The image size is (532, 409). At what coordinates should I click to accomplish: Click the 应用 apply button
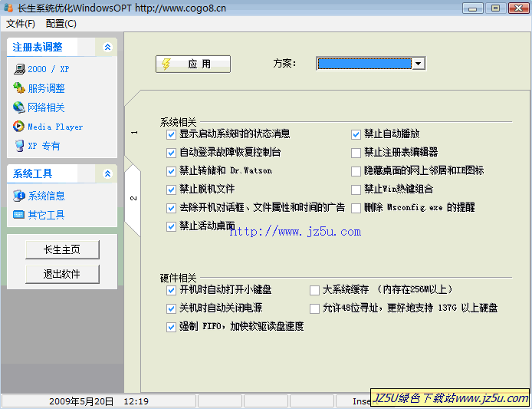(x=193, y=64)
